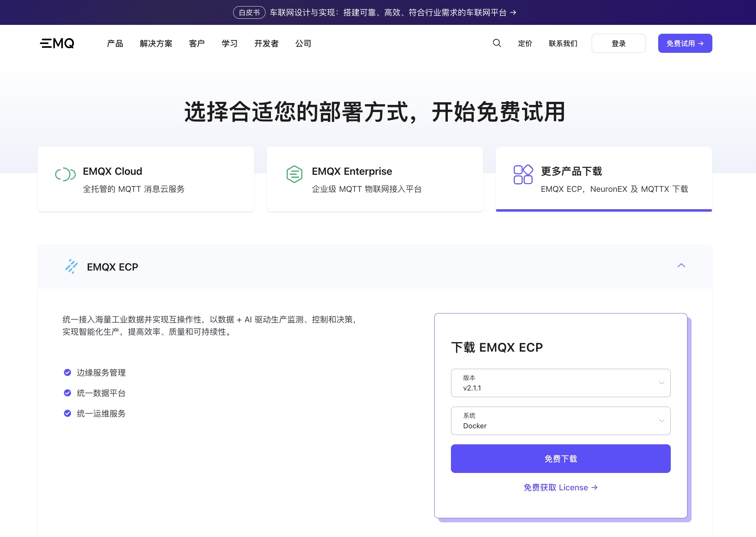Click the 更多产品下载 grid icon
Image resolution: width=756 pixels, height=537 pixels.
tap(523, 174)
